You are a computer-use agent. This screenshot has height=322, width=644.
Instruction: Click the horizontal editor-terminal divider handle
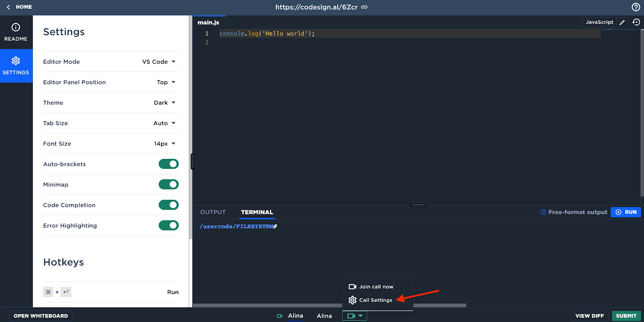click(x=419, y=205)
